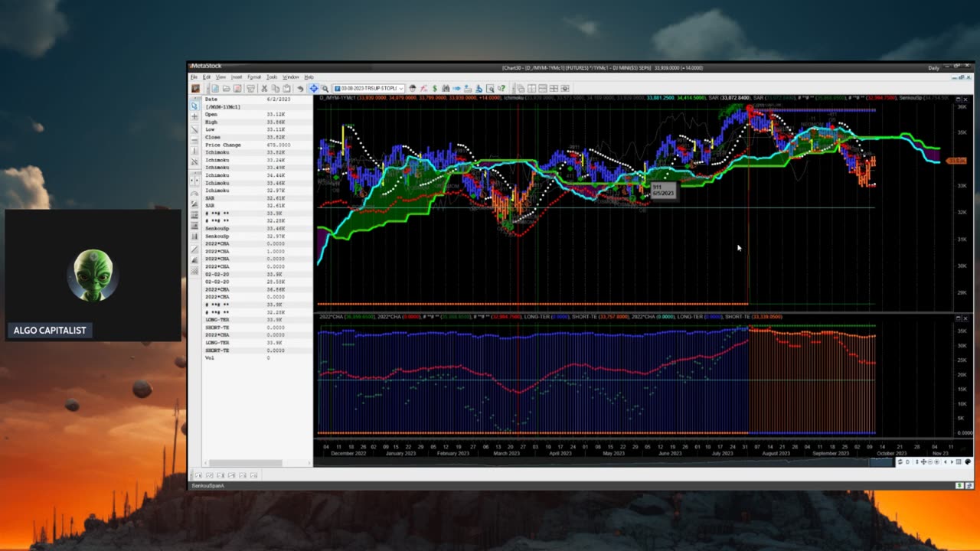This screenshot has width=980, height=551.
Task: Select the trendline drawing tool
Action: (194, 131)
